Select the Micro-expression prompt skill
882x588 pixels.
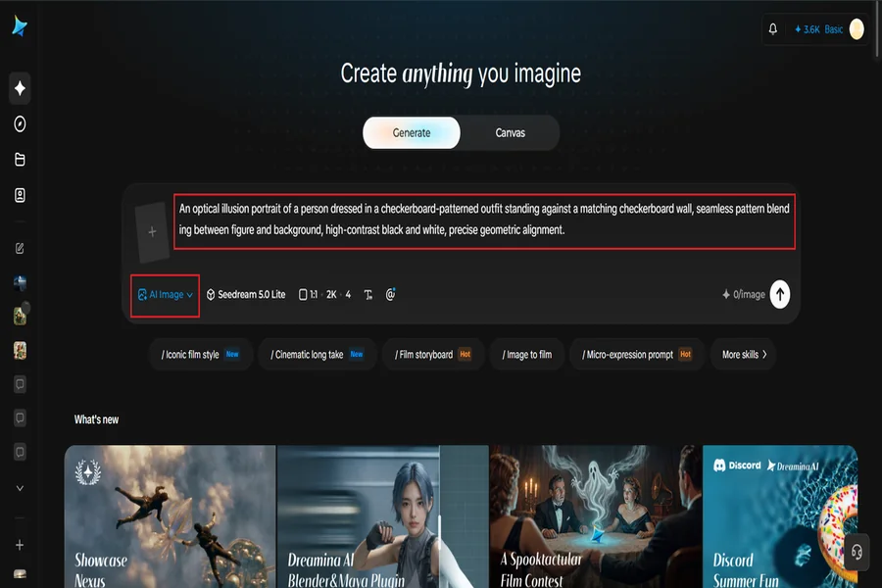(637, 355)
